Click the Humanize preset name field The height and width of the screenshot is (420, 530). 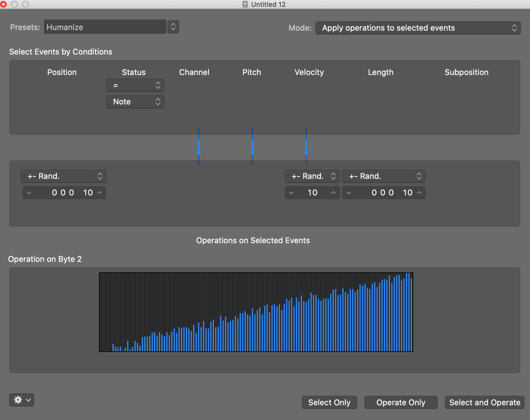point(105,27)
